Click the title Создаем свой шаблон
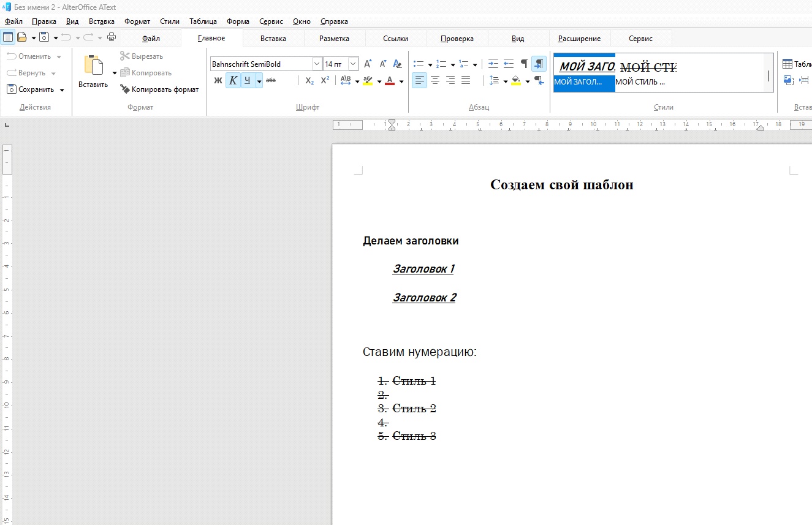This screenshot has width=812, height=525. (x=562, y=184)
